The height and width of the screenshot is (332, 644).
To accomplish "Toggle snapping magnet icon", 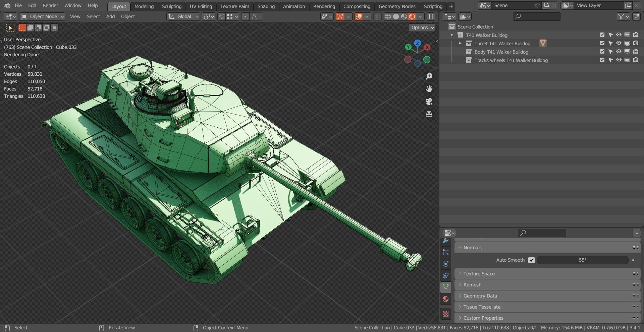I will 221,17.
